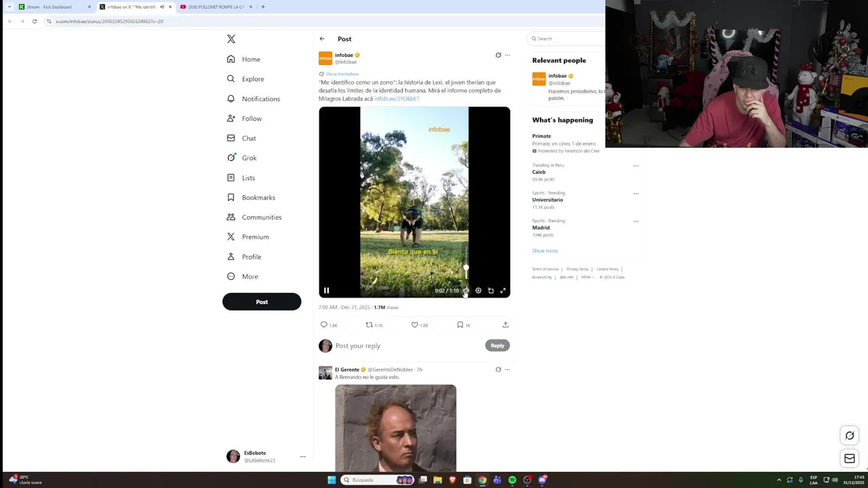Viewport: 868px width, 488px height.
Task: Click Grok icon on El Gerente reply
Action: 498,369
